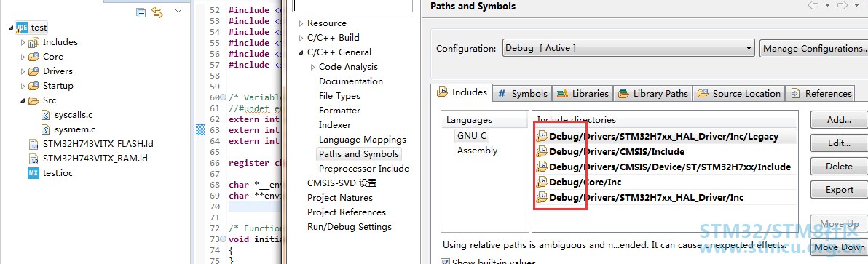Expand the Resource category
The height and width of the screenshot is (264, 868).
click(301, 23)
